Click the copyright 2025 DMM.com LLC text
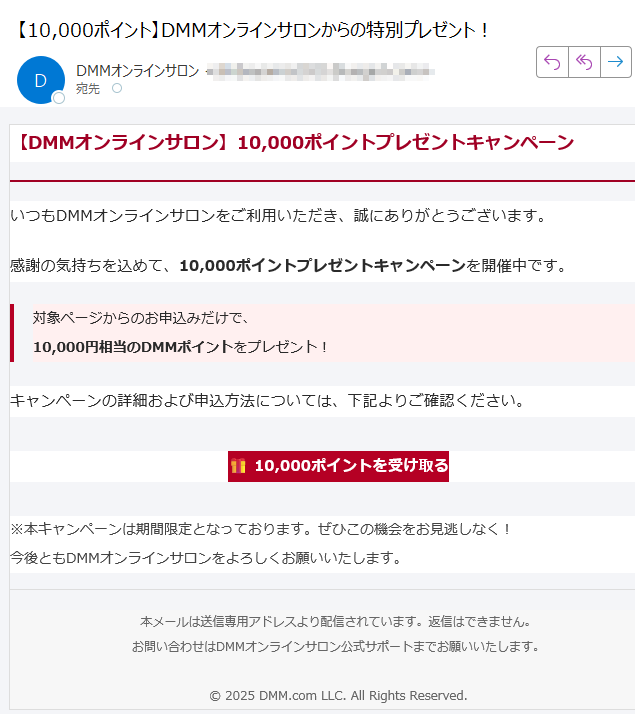Image resolution: width=635 pixels, height=714 pixels. click(x=338, y=695)
